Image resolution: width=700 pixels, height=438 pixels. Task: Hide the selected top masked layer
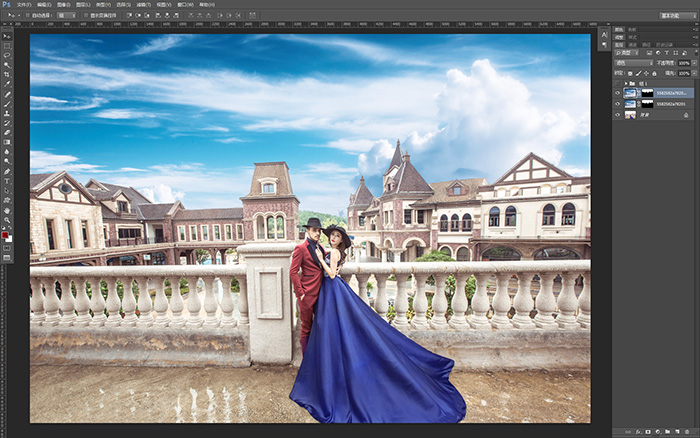point(617,93)
